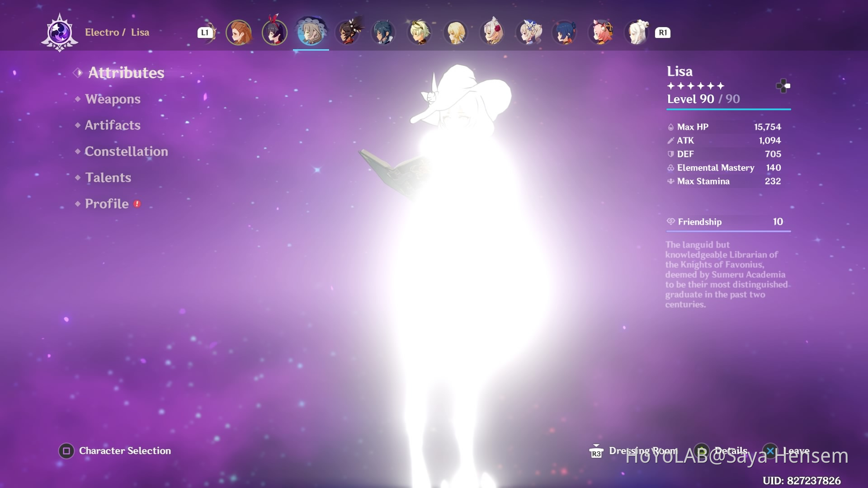Select the orange braided-hair character portrait
Image resolution: width=868 pixels, height=488 pixels.
click(238, 33)
